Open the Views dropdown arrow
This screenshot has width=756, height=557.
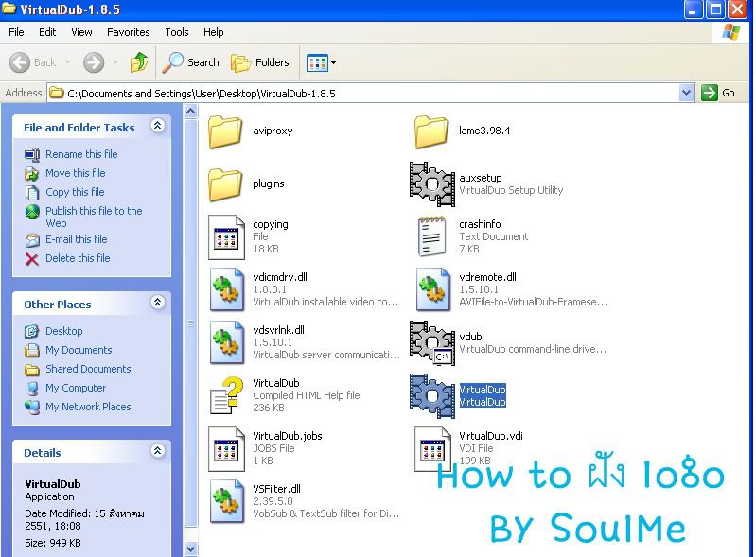click(x=334, y=62)
